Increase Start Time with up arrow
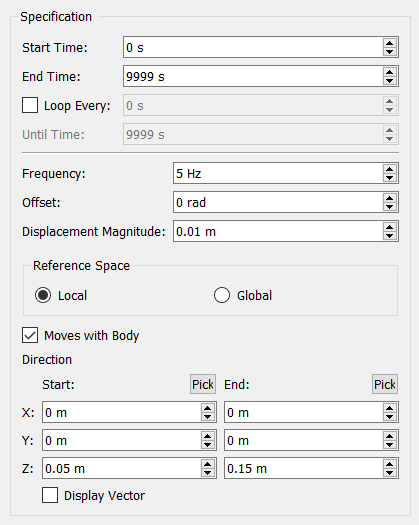This screenshot has height=525, width=419. 389,44
